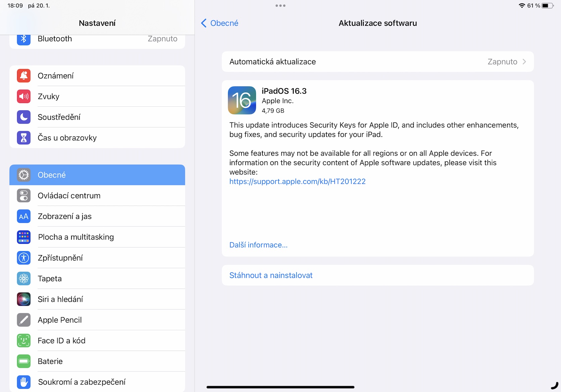Open Zvuky settings
Screen dimensions: 561x392
pyautogui.click(x=97, y=96)
